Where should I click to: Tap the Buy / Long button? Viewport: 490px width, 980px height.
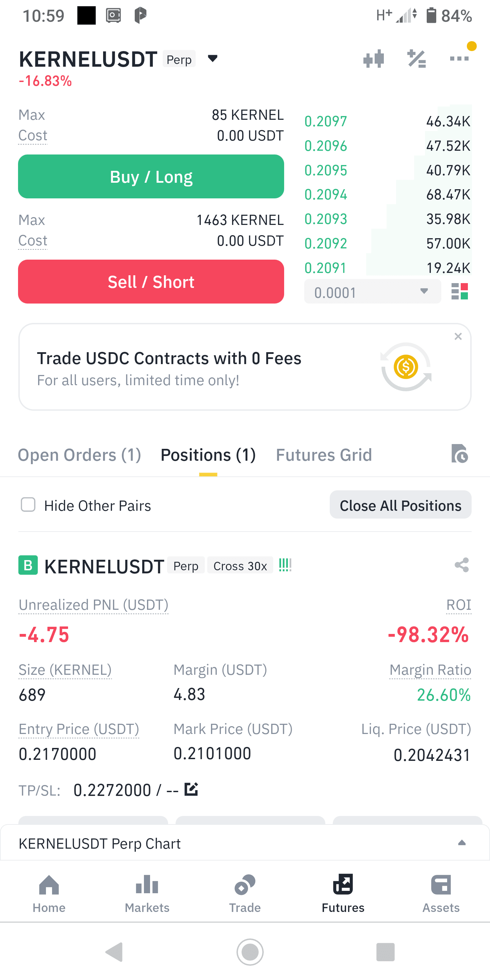tap(151, 177)
